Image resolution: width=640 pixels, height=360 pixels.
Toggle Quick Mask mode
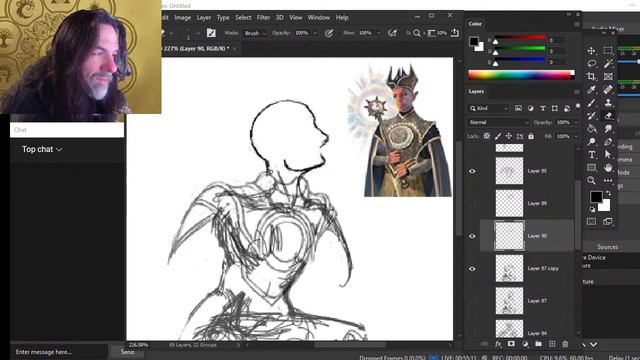click(x=591, y=221)
